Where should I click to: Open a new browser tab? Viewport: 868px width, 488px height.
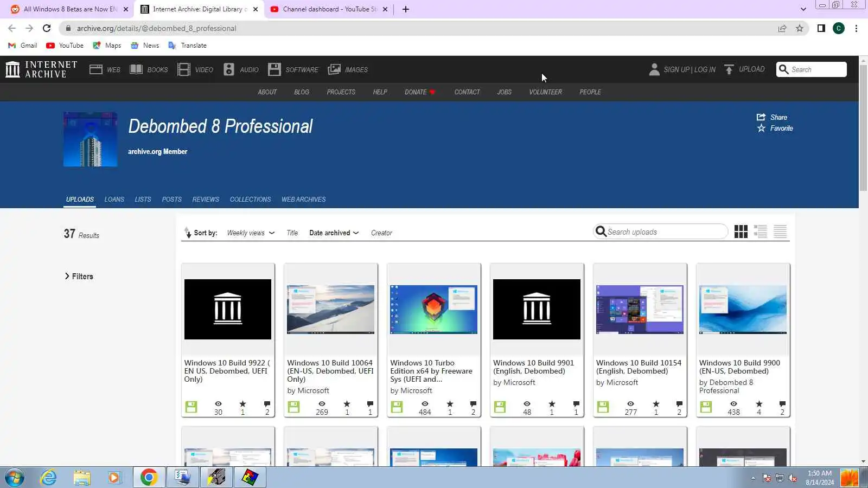pos(406,9)
